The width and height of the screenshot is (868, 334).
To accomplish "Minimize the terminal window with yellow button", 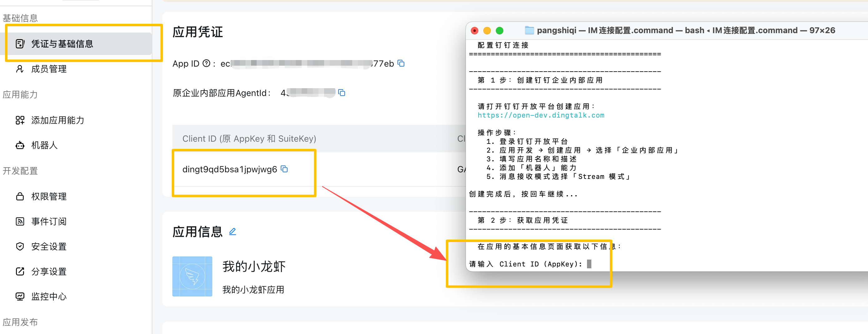I will [x=487, y=31].
